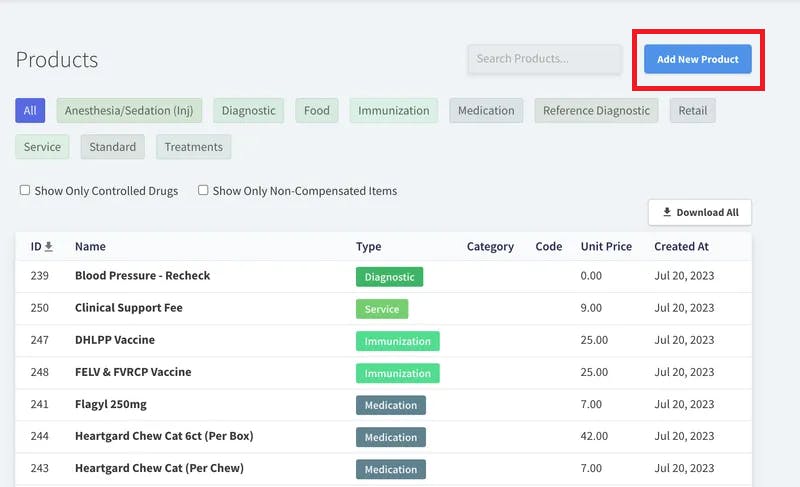Click ID 243 cell
800x487 pixels.
40,469
